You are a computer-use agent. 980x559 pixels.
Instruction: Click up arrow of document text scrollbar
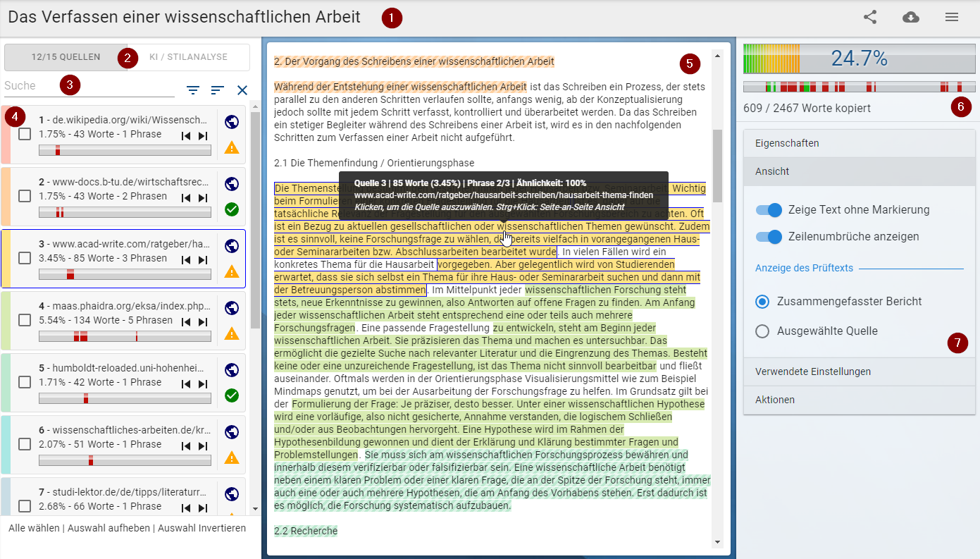[717, 55]
